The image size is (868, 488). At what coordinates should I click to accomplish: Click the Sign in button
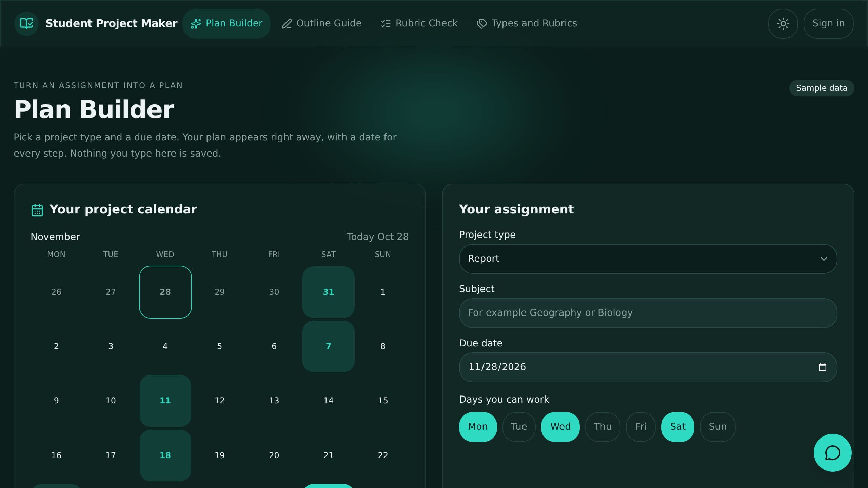828,23
